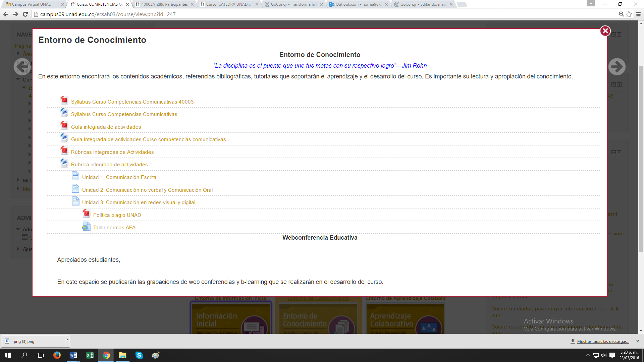This screenshot has width=644, height=362.
Task: Click PDF icon beside Syllabus 40003
Action: coord(64,100)
